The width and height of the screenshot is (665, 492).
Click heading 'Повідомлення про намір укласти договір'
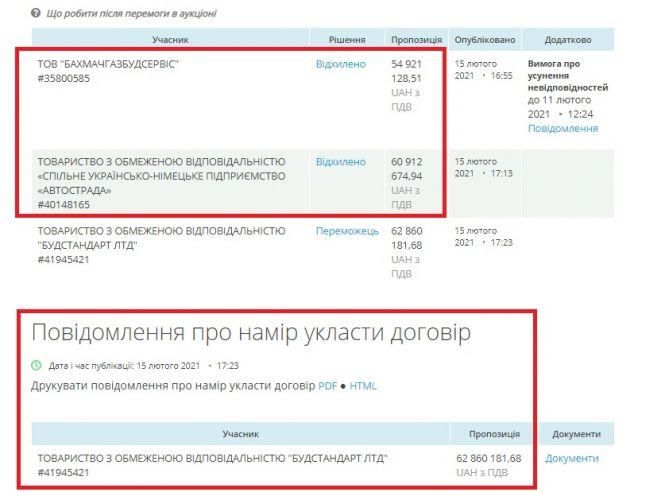(251, 332)
